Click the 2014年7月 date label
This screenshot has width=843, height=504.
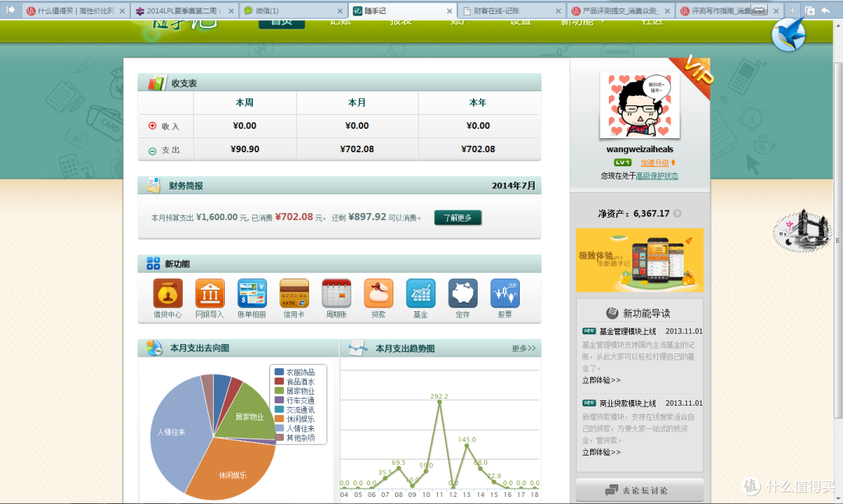[514, 186]
